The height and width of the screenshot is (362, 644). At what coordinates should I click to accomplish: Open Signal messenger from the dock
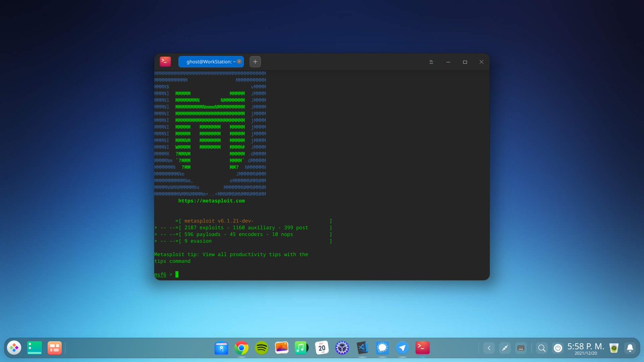[x=382, y=348]
